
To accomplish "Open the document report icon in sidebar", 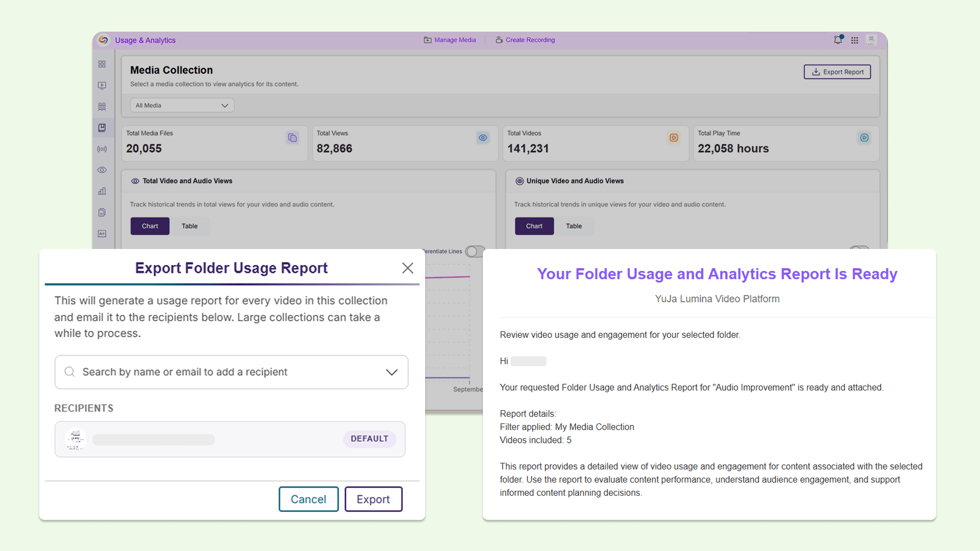I will [x=102, y=212].
